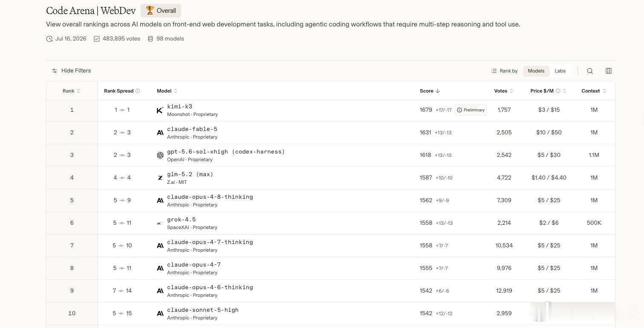Screen dimensions: 644x328
Task: Sort the table by Model column
Action: point(167,91)
